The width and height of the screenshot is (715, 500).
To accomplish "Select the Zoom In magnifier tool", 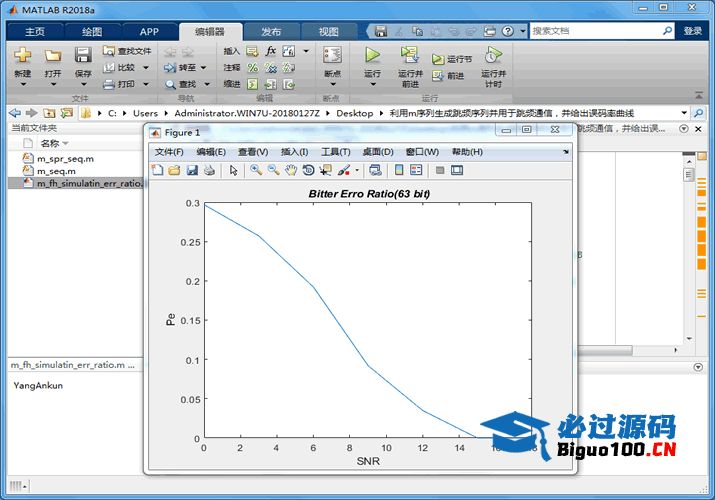I will 256,170.
